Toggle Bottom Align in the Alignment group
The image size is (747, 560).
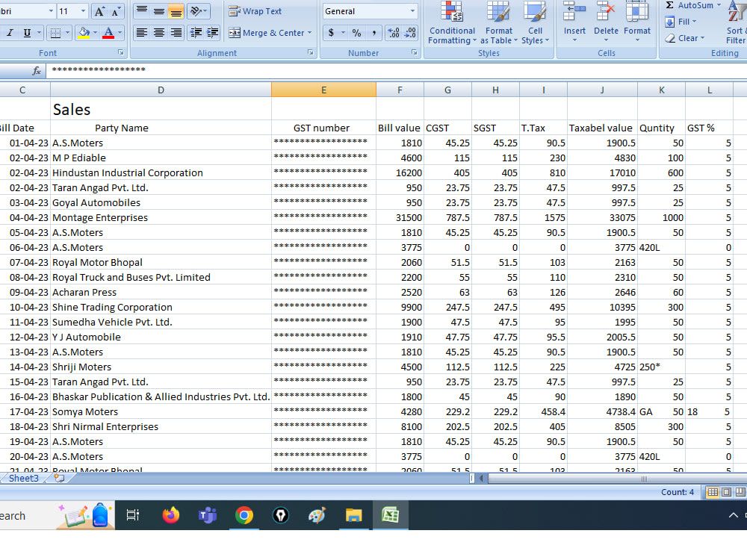click(176, 11)
